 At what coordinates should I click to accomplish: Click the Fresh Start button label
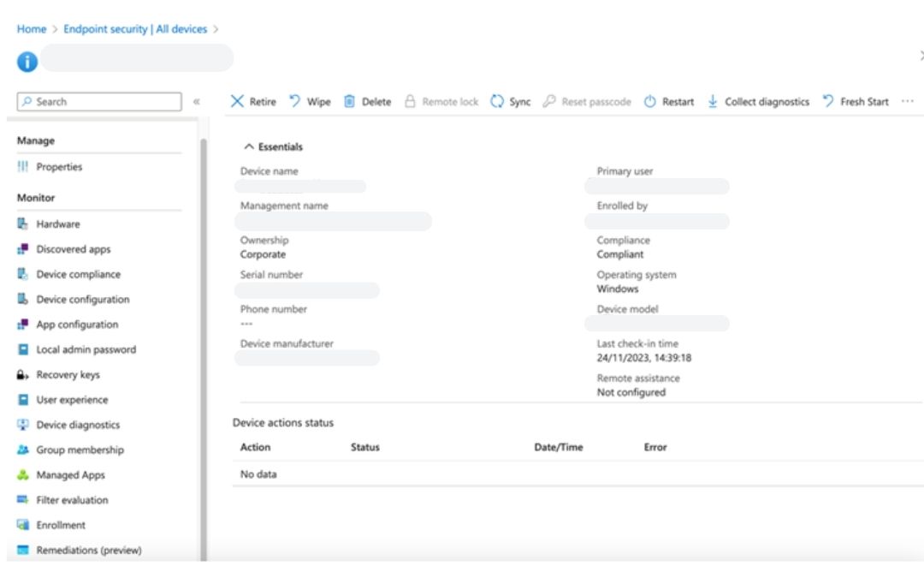point(864,101)
